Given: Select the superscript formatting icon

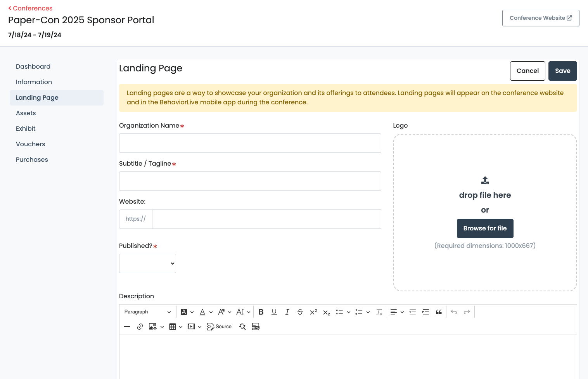Looking at the screenshot, I should click(313, 312).
